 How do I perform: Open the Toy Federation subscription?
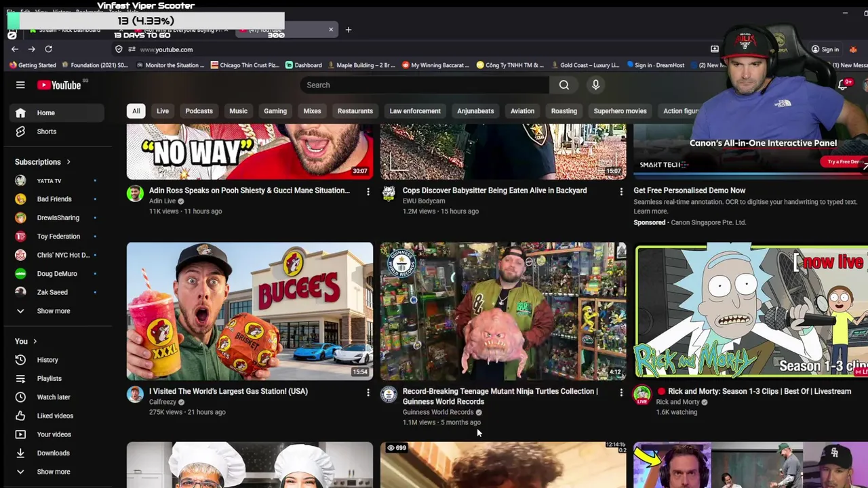click(x=57, y=237)
